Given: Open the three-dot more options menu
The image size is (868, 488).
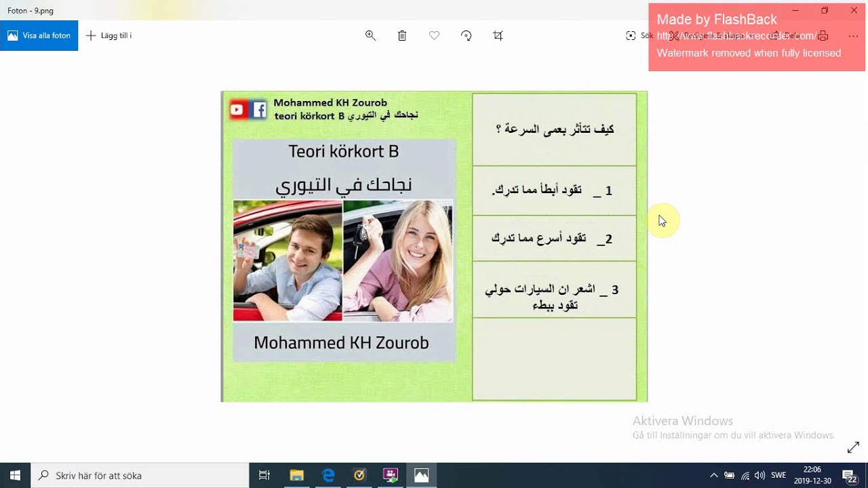Looking at the screenshot, I should (x=853, y=36).
